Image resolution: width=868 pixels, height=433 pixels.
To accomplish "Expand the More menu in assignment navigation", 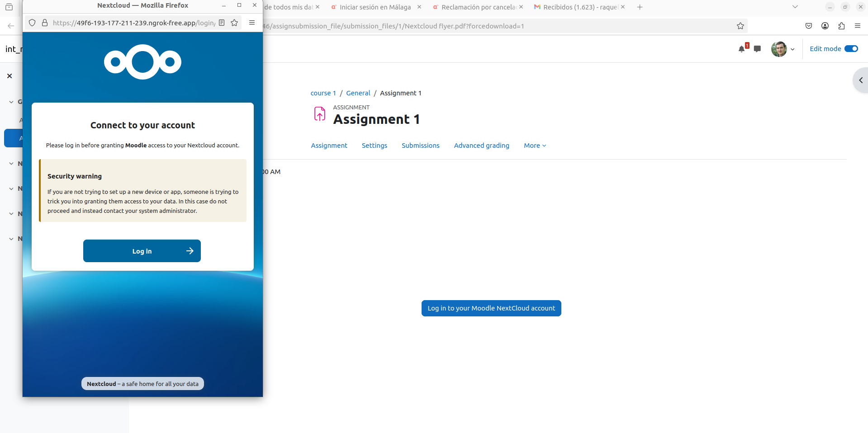I will point(535,146).
